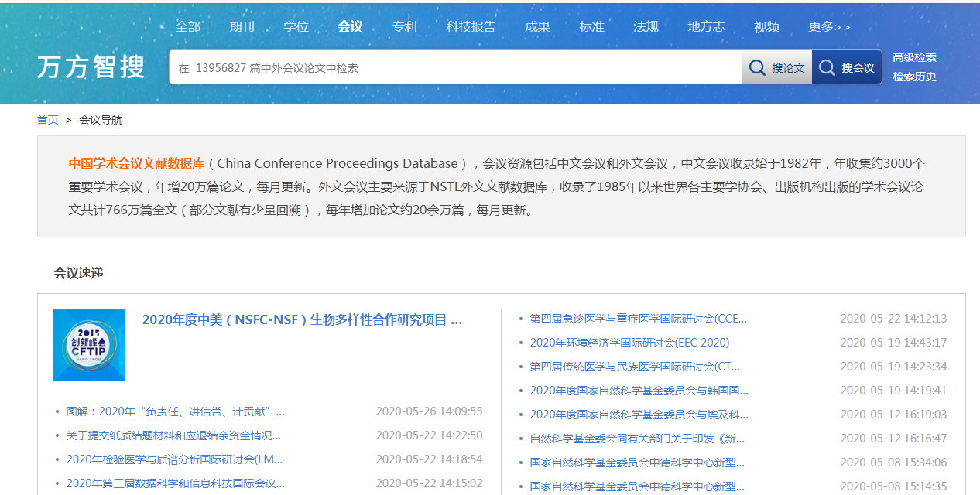Click 会议导航 breadcrumb text
Image resolution: width=980 pixels, height=495 pixels.
point(101,120)
